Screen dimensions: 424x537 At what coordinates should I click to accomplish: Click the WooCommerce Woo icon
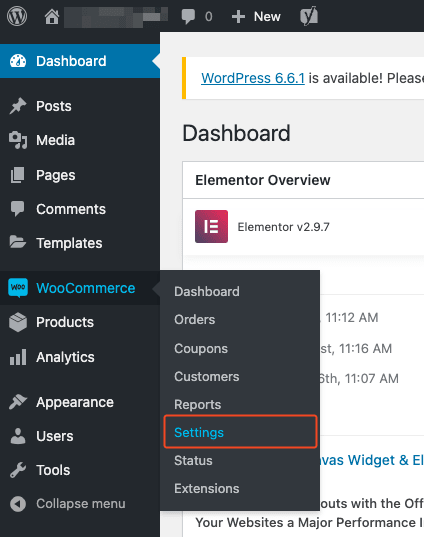coord(18,288)
